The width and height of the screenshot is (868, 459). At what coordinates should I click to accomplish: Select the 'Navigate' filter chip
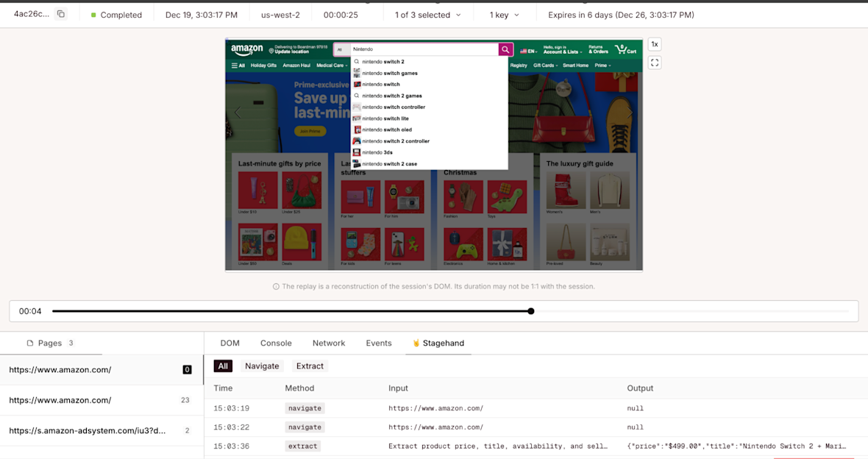pos(262,366)
